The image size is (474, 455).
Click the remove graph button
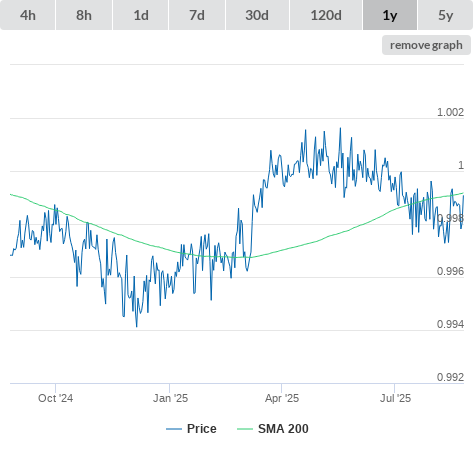tap(426, 45)
